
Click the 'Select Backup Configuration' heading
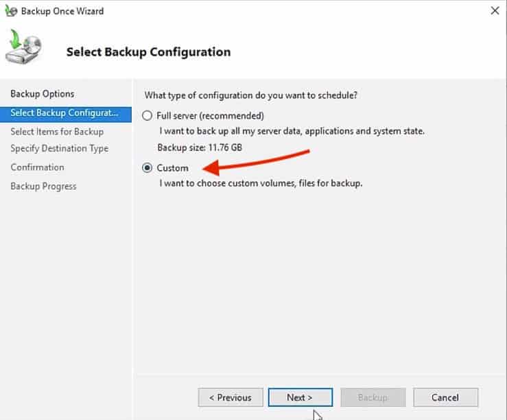pos(148,51)
